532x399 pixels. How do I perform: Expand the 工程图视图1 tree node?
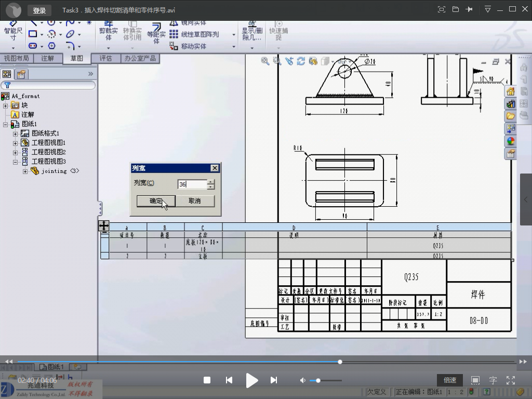click(x=15, y=143)
